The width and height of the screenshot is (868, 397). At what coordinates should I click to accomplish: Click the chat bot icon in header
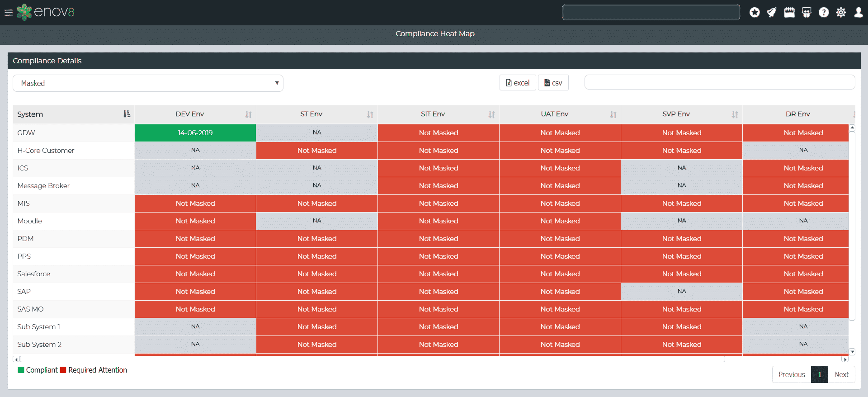click(807, 13)
